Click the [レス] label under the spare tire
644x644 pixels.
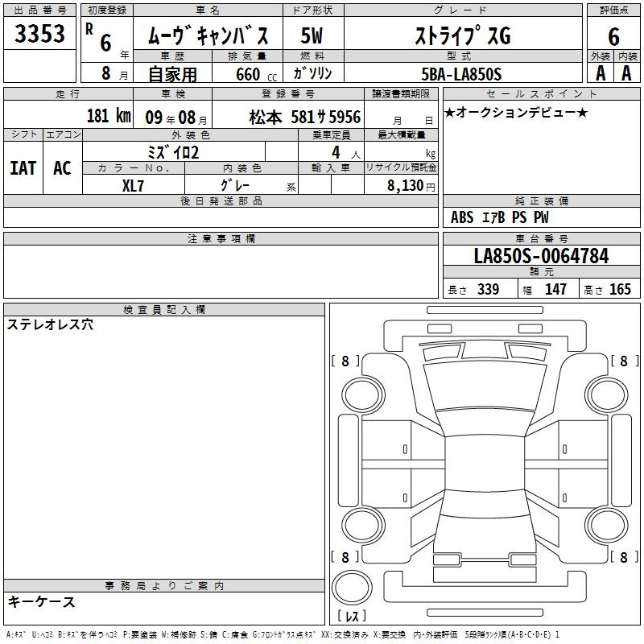coord(351,617)
